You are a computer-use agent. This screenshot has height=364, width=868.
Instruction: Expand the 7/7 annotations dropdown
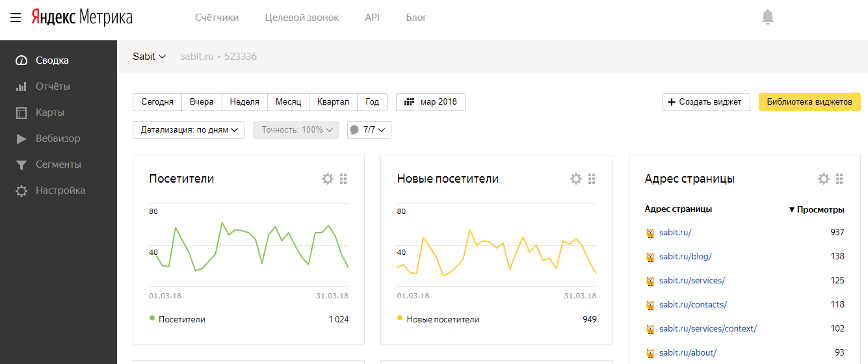pos(369,130)
